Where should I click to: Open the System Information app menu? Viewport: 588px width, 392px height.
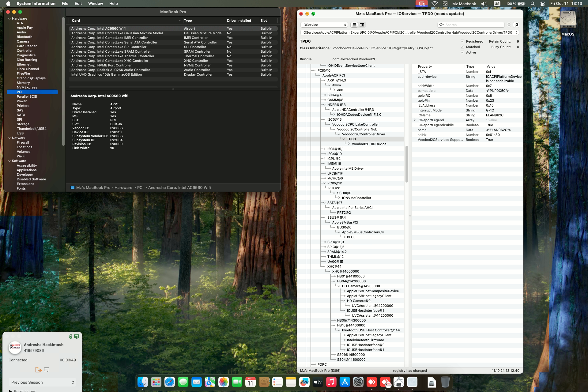coord(36,4)
